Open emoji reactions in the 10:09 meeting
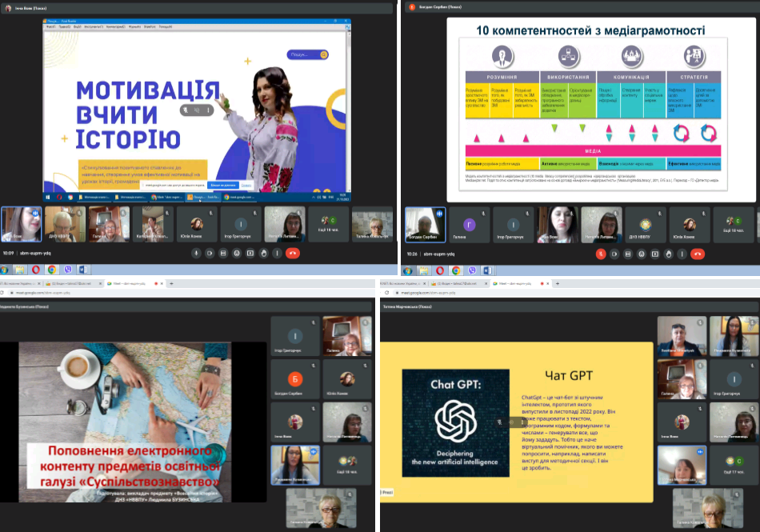The width and height of the screenshot is (760, 532). (x=237, y=253)
